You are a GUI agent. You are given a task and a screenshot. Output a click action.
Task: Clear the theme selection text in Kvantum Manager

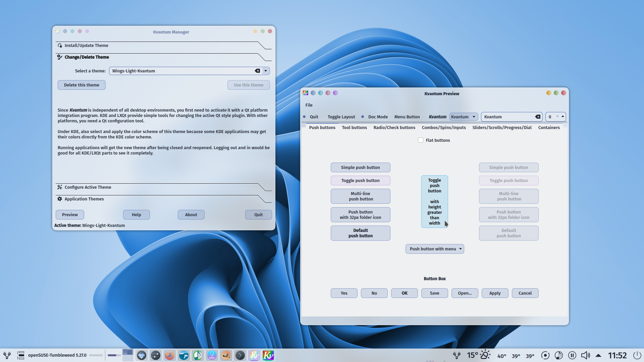[x=257, y=71]
